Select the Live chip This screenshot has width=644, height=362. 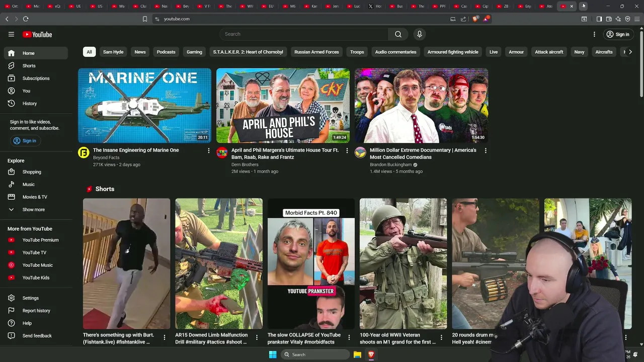point(494,52)
